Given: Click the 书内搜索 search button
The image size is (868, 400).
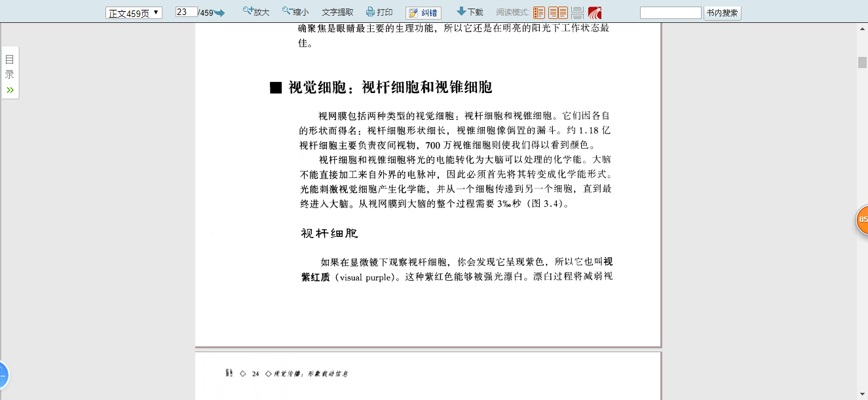Looking at the screenshot, I should pyautogui.click(x=722, y=12).
